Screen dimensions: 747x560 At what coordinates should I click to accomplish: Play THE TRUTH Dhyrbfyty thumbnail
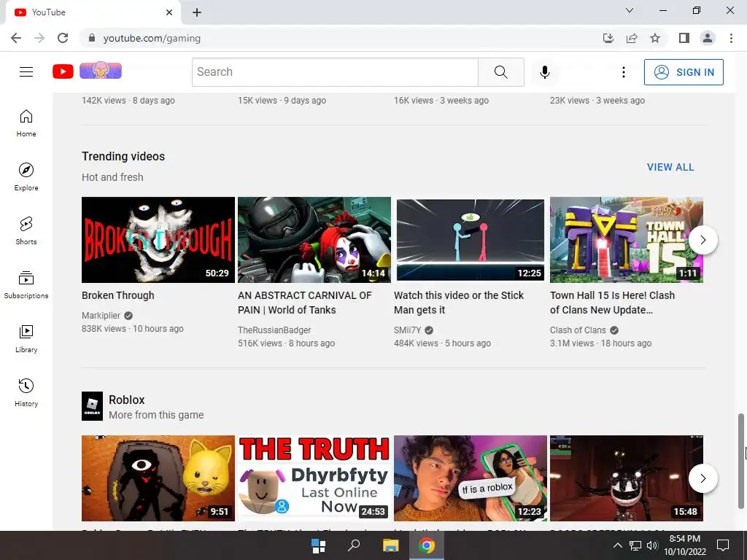[x=314, y=478]
